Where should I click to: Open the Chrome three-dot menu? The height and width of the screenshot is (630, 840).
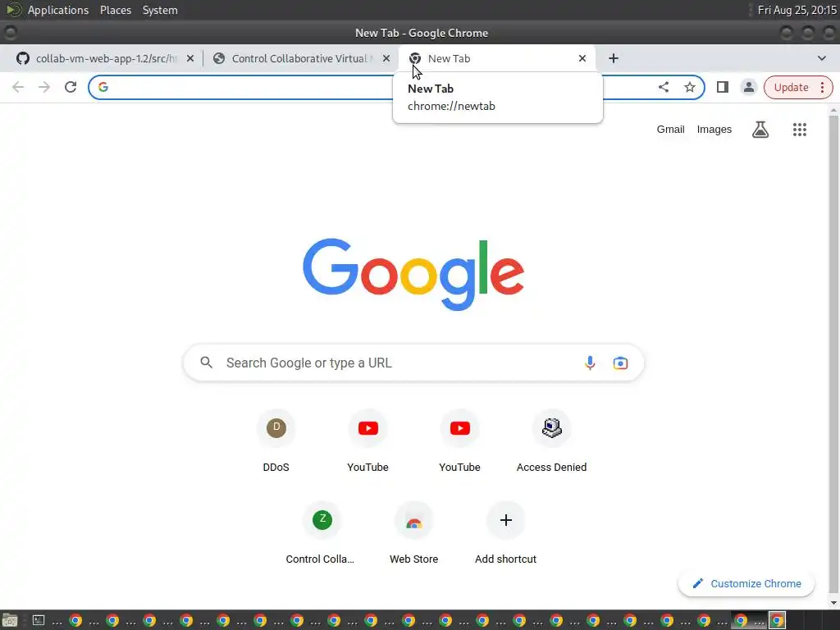tap(822, 87)
